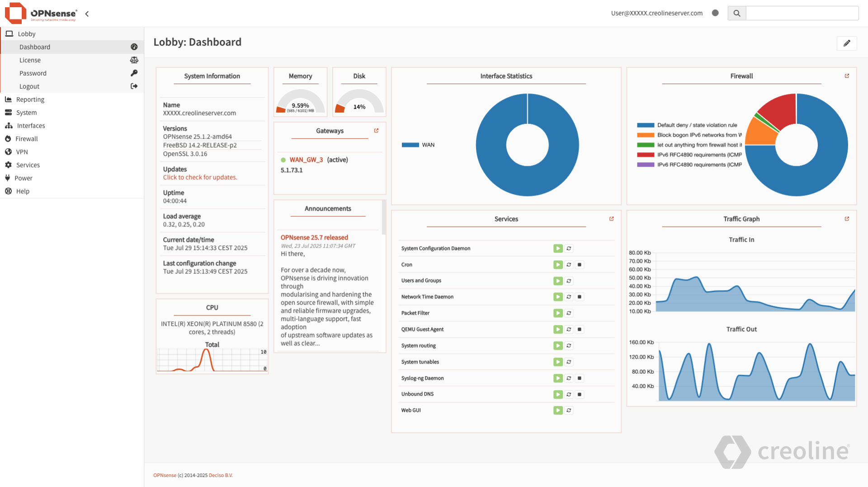Open the Deciso B.V. footer link
868x487 pixels.
click(221, 475)
